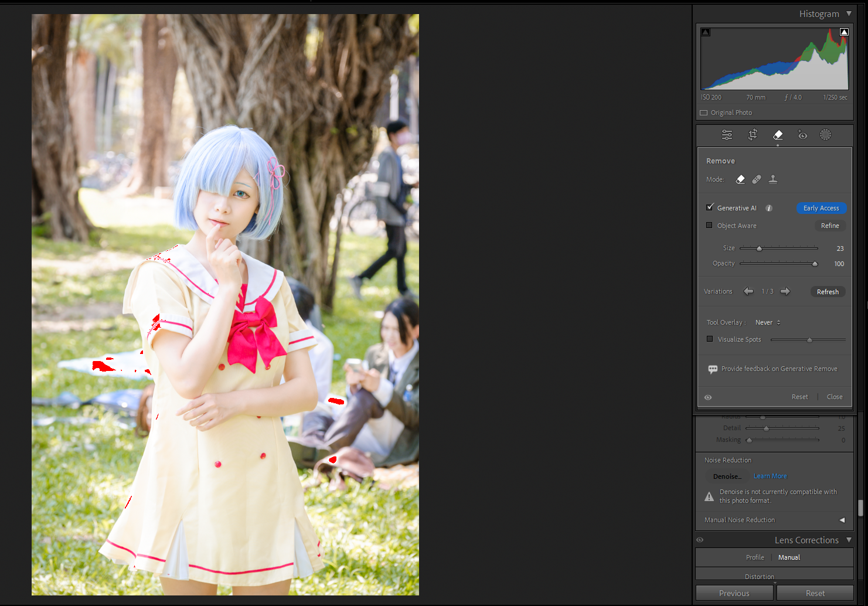Collapse the Histogram panel

tap(849, 13)
